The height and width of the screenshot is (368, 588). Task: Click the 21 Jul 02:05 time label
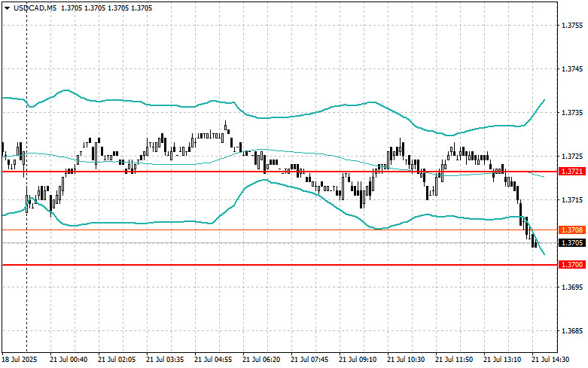coord(117,360)
